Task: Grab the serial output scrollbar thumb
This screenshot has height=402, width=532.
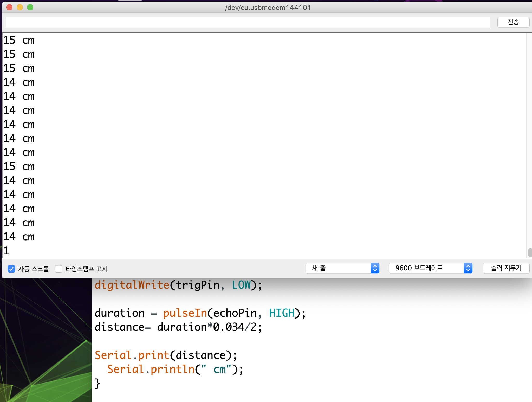Action: point(530,252)
